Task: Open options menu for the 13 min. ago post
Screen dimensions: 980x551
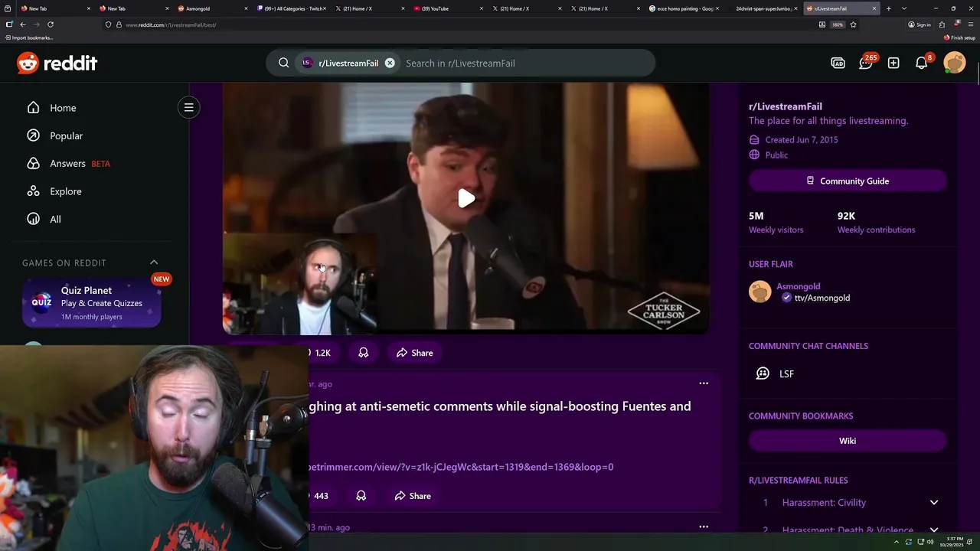Action: pyautogui.click(x=704, y=527)
